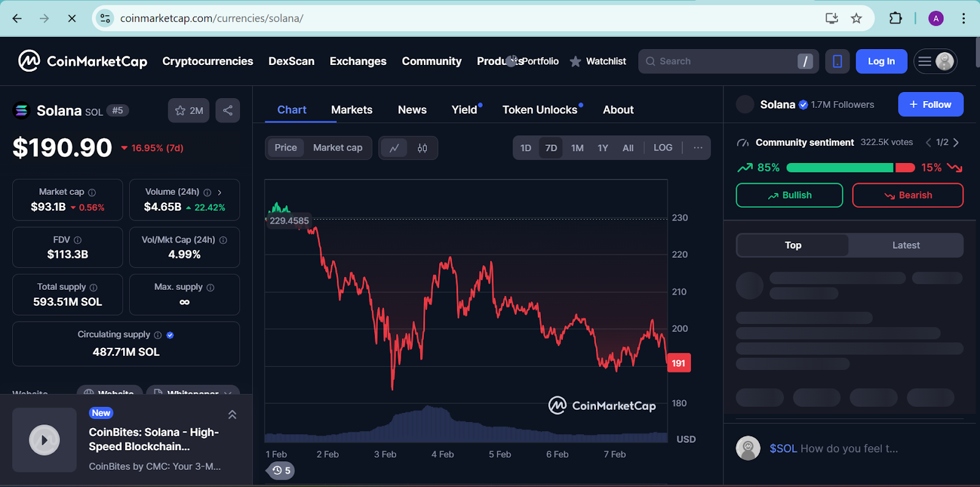Select the 1Y timeframe
Image resolution: width=980 pixels, height=487 pixels.
(603, 148)
